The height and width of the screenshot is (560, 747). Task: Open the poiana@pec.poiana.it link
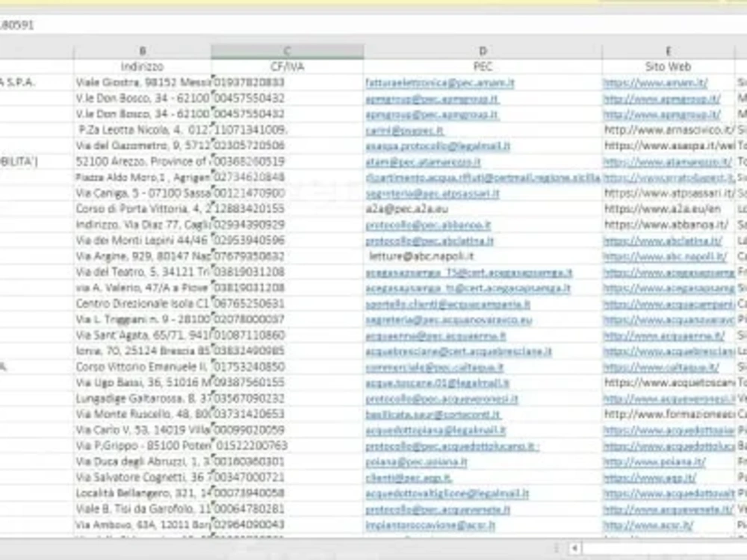click(416, 461)
